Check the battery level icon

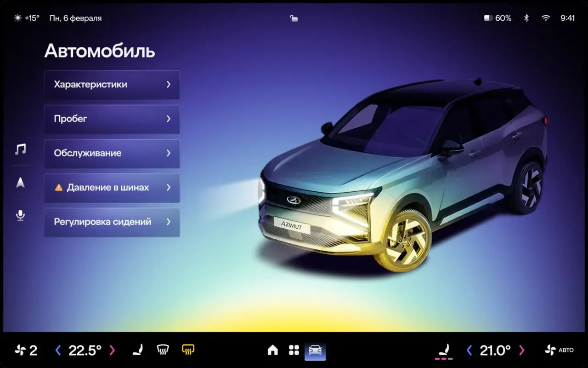(488, 18)
